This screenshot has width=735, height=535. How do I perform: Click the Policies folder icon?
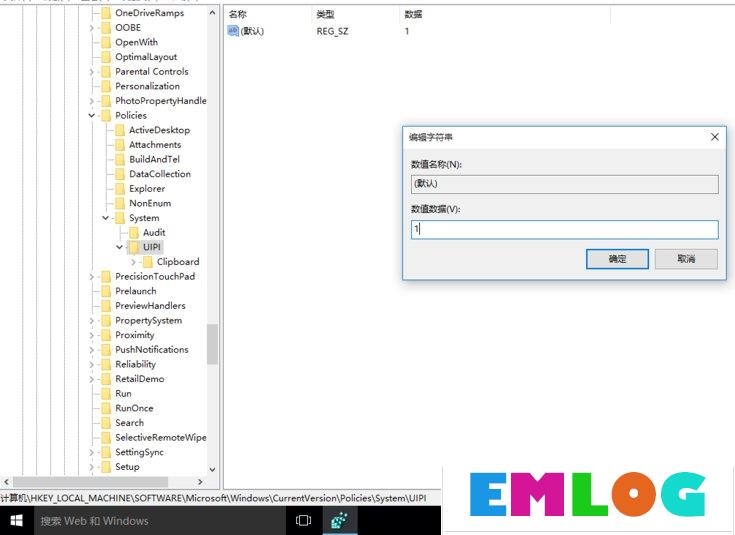tap(106, 115)
